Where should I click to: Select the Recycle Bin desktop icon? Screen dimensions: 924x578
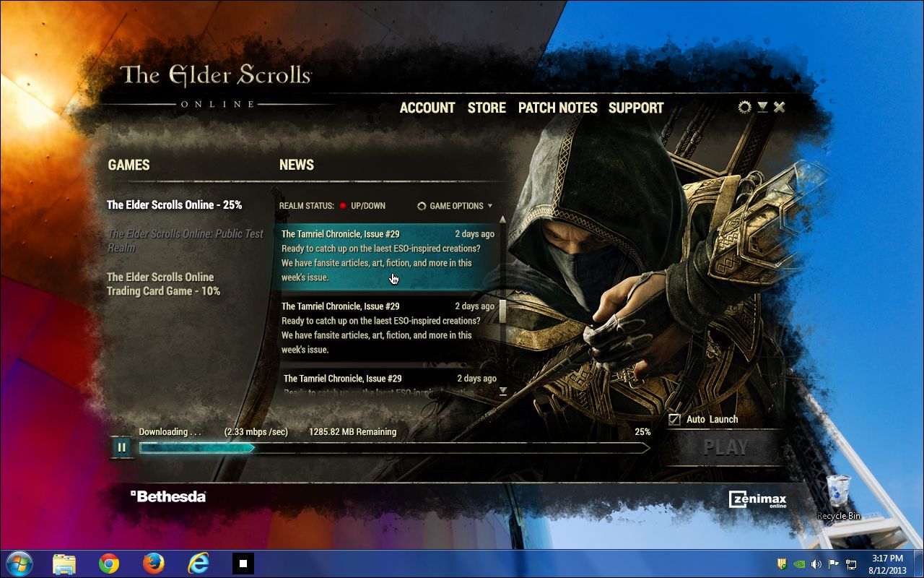(x=838, y=497)
